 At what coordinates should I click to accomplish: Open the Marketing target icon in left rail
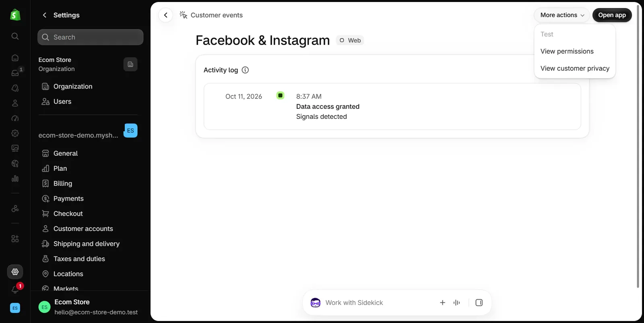coord(15,118)
